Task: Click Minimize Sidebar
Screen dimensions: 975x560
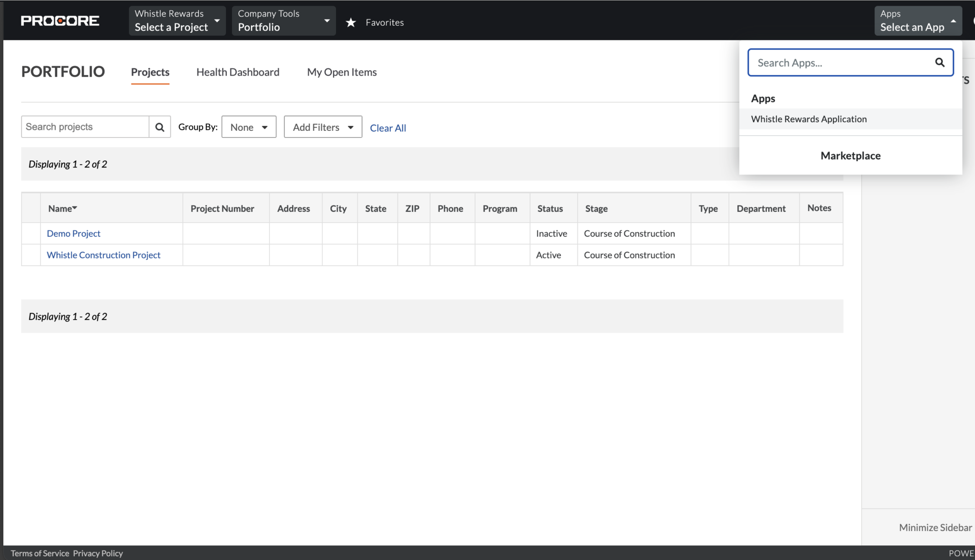Action: coord(935,527)
